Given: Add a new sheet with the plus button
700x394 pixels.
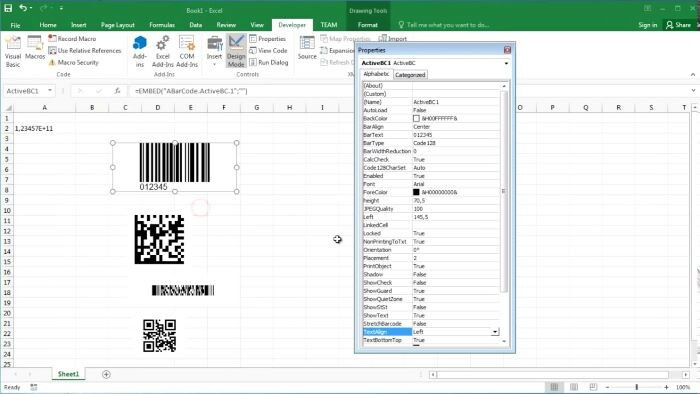Looking at the screenshot, I should click(106, 374).
